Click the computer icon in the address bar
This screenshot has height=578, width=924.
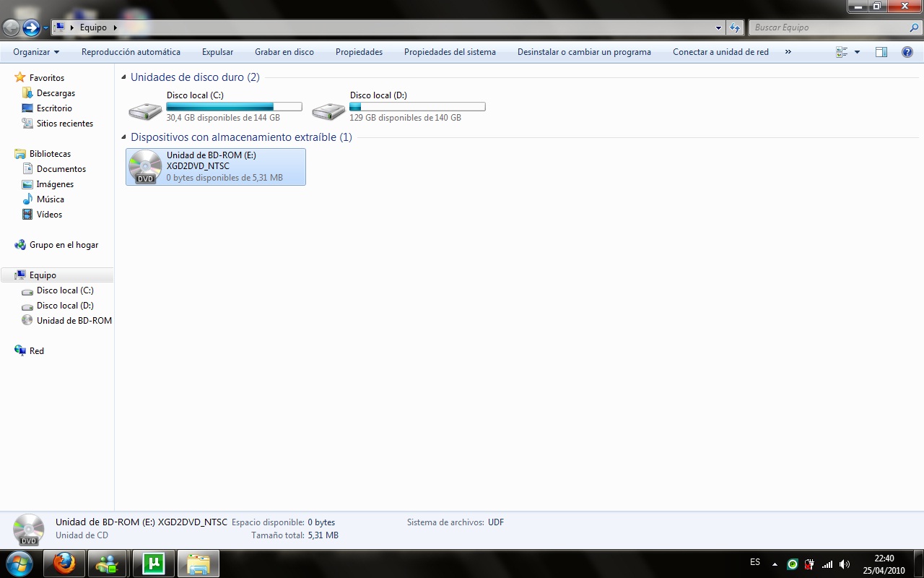coord(60,27)
